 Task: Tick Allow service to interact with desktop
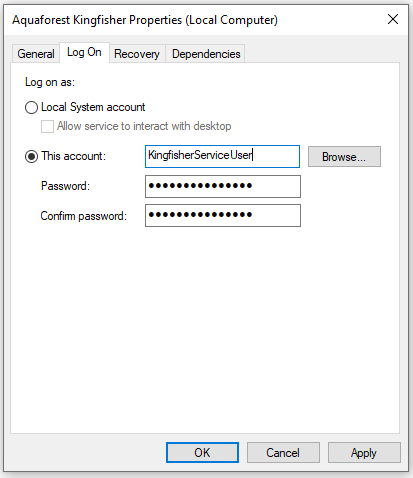tap(47, 127)
